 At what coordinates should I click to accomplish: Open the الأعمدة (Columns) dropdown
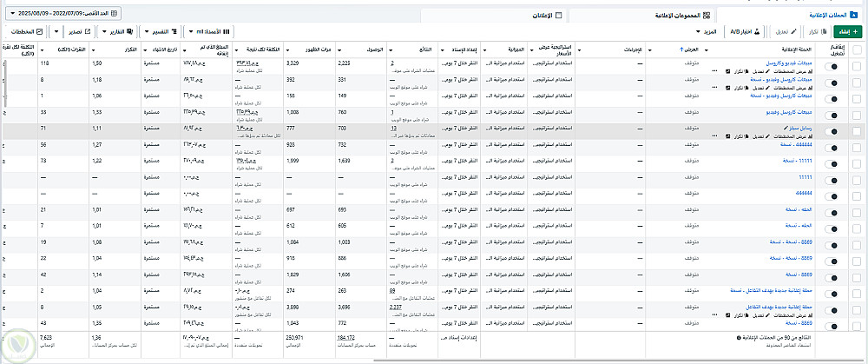click(208, 31)
